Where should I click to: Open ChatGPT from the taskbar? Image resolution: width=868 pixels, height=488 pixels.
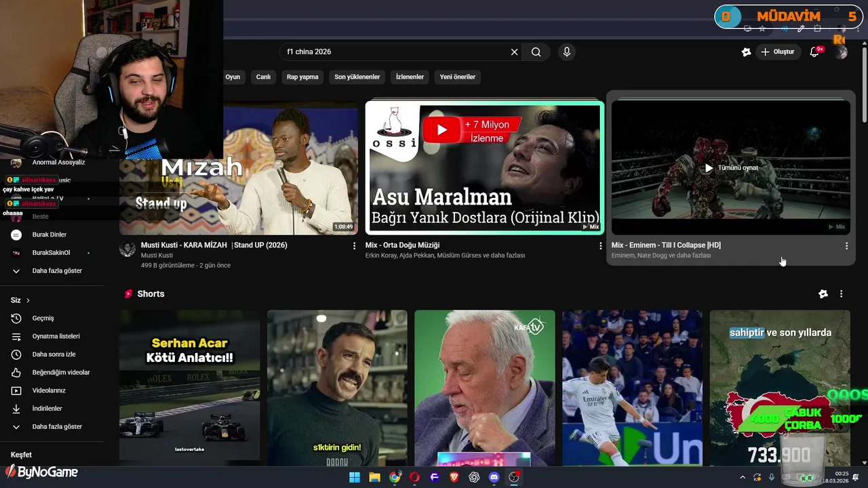(474, 477)
